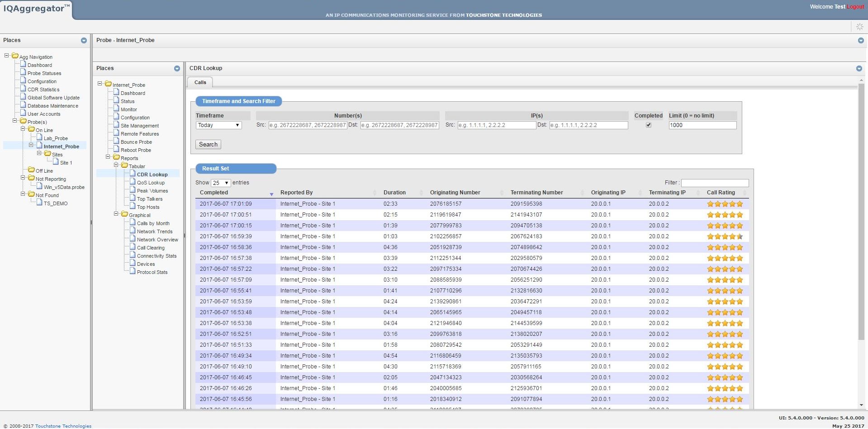The image size is (868, 429).
Task: Open the Timeframe dropdown set to Today
Action: [x=219, y=125]
